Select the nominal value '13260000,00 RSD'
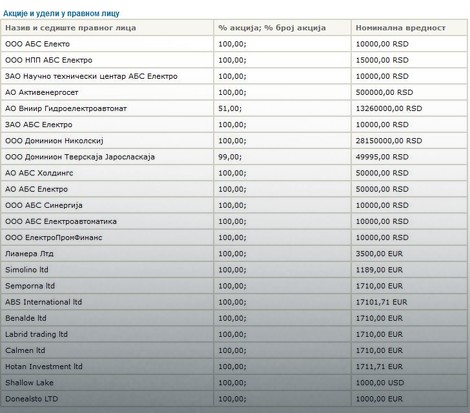This screenshot has height=413, width=470. 389,109
